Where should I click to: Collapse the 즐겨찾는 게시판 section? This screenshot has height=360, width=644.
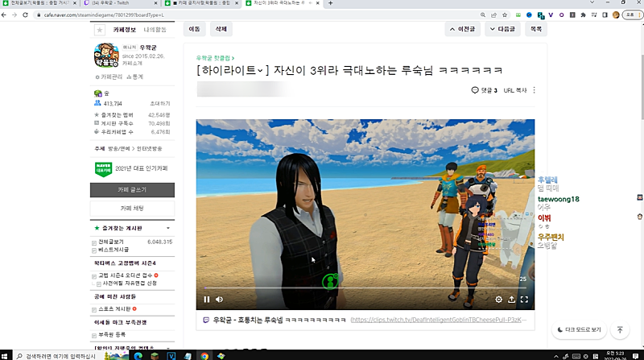pos(97,229)
